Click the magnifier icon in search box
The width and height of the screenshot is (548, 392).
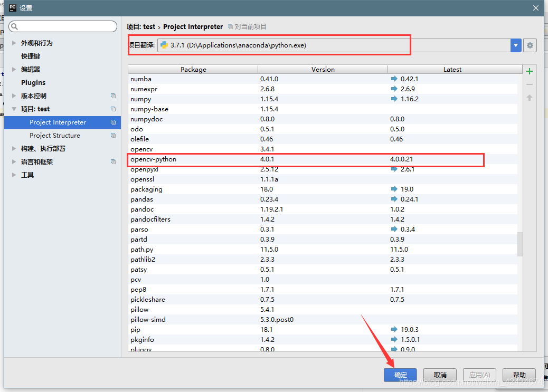pos(15,26)
